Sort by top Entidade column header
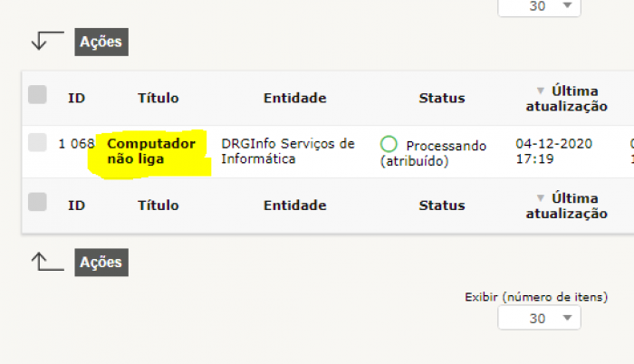This screenshot has height=364, width=634. click(x=294, y=98)
